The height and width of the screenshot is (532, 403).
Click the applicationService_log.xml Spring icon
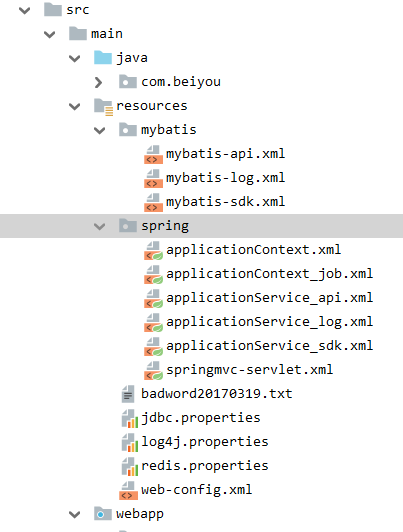[153, 323]
